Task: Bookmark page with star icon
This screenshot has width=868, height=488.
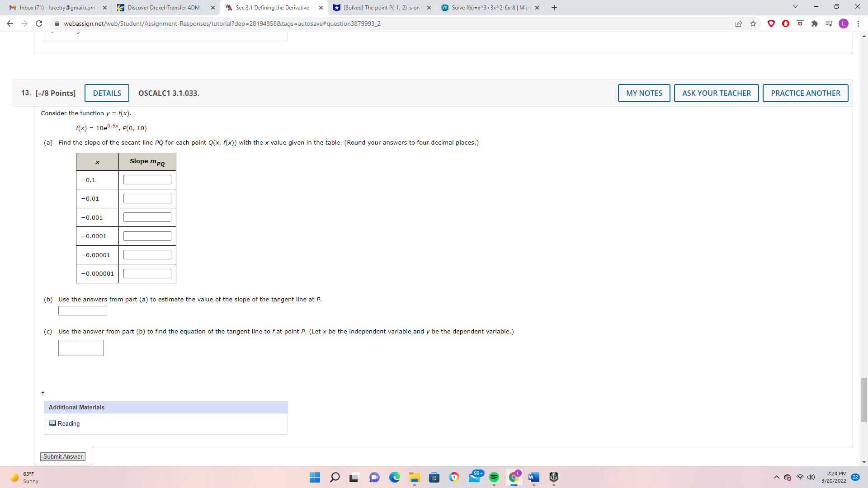Action: coord(753,23)
